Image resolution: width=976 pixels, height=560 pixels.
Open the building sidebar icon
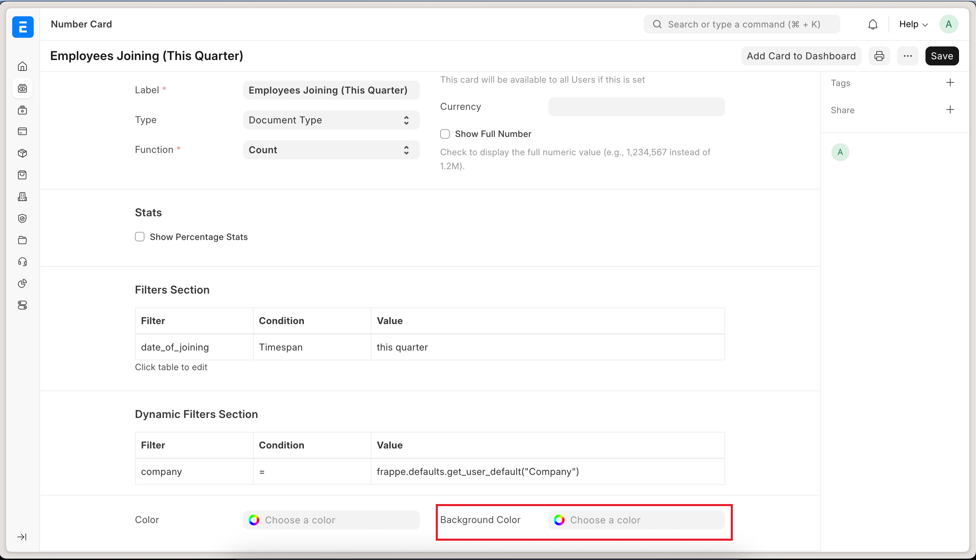point(22,197)
